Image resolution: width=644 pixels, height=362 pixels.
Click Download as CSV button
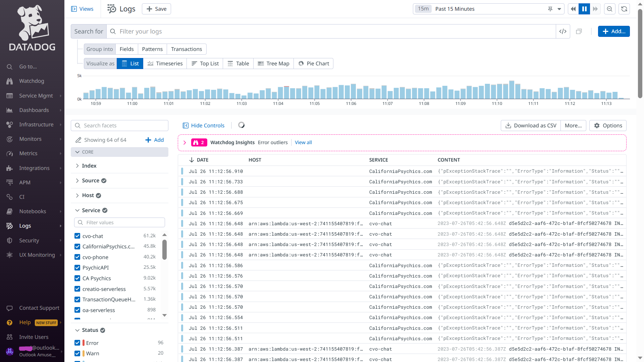pos(531,126)
